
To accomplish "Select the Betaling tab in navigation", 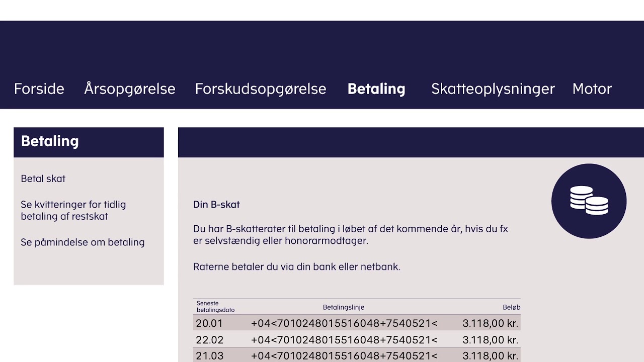I will pos(376,89).
